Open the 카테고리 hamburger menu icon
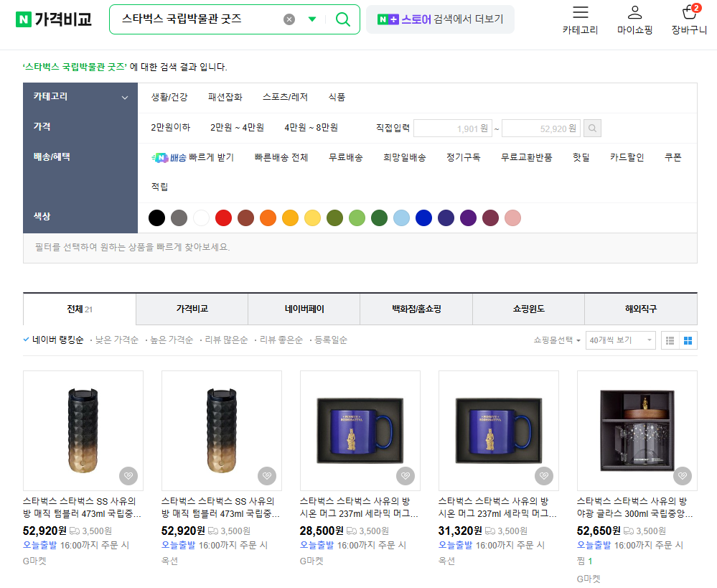 581,12
